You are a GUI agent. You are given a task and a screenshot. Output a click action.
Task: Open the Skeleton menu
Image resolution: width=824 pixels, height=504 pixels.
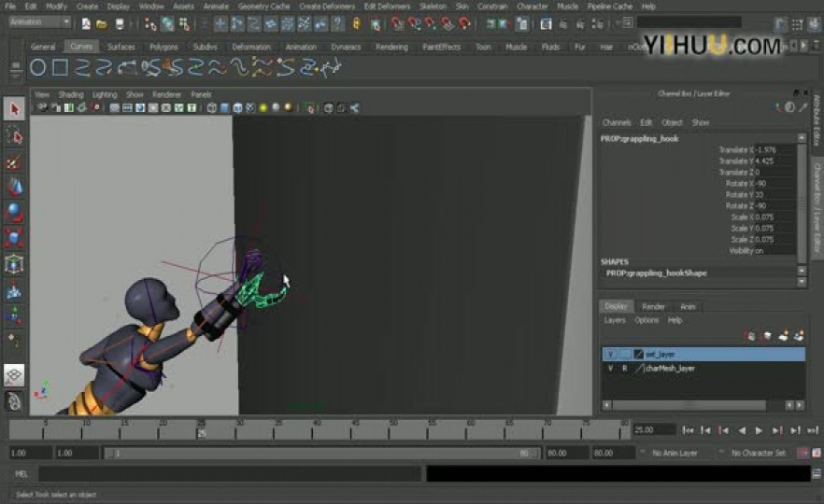(x=433, y=7)
